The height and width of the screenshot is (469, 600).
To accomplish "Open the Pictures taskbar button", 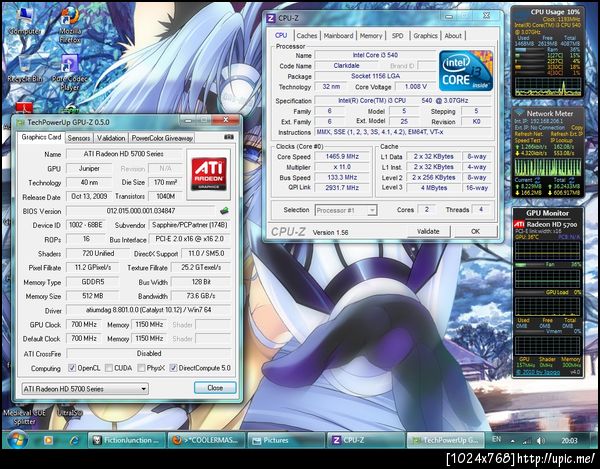I will click(x=286, y=440).
